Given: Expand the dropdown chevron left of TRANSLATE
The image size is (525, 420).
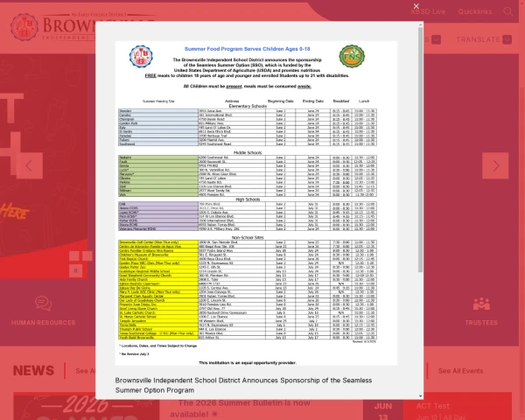Looking at the screenshot, I should (436, 39).
